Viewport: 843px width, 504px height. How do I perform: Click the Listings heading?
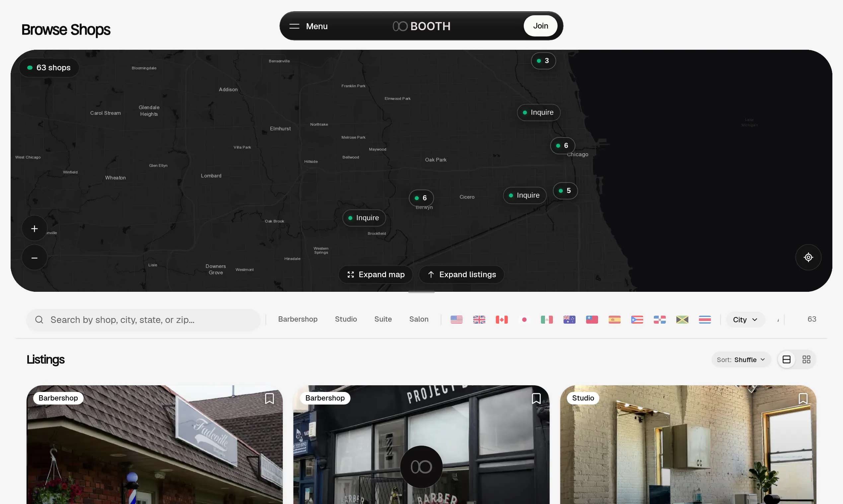coord(45,359)
